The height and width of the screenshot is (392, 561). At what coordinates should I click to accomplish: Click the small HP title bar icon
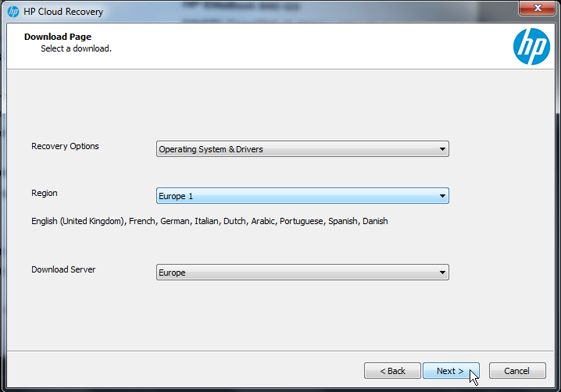pyautogui.click(x=13, y=12)
